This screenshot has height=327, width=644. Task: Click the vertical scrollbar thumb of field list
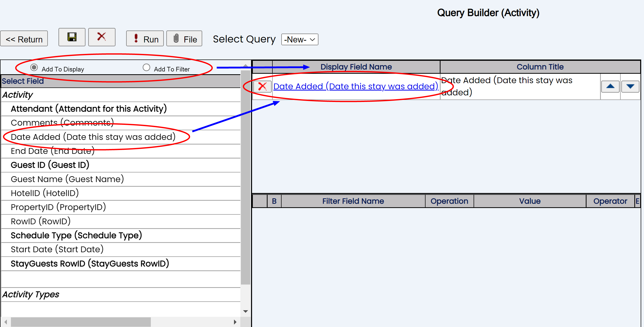245,177
